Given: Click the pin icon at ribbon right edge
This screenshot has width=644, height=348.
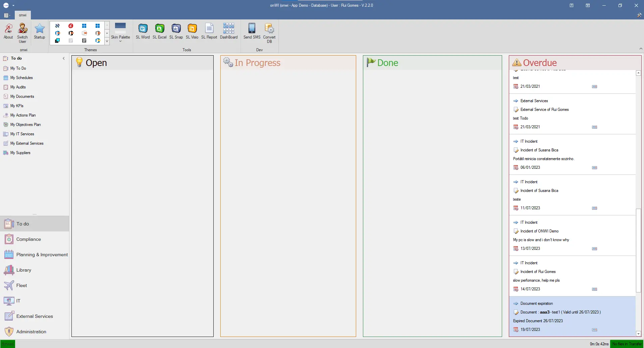Looking at the screenshot, I should [x=639, y=15].
